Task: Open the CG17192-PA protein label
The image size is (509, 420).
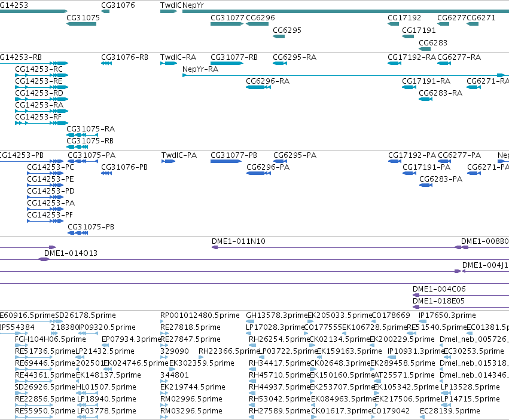Action: (x=412, y=155)
